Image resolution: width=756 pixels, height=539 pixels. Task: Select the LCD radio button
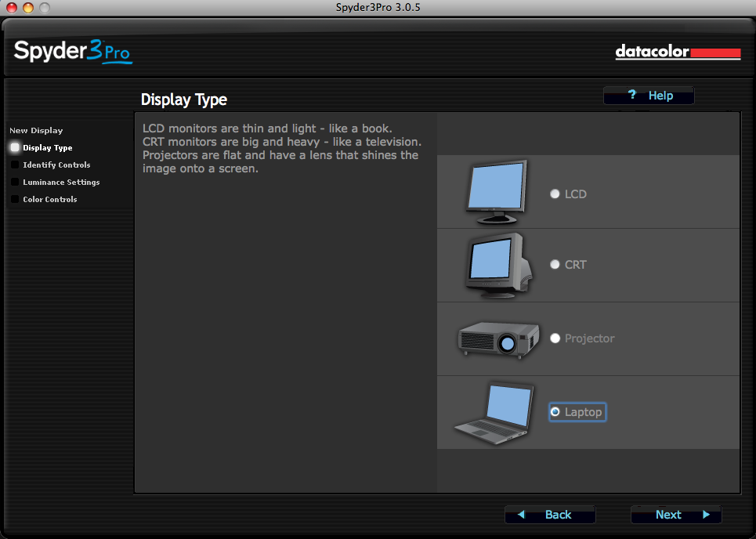coord(555,194)
